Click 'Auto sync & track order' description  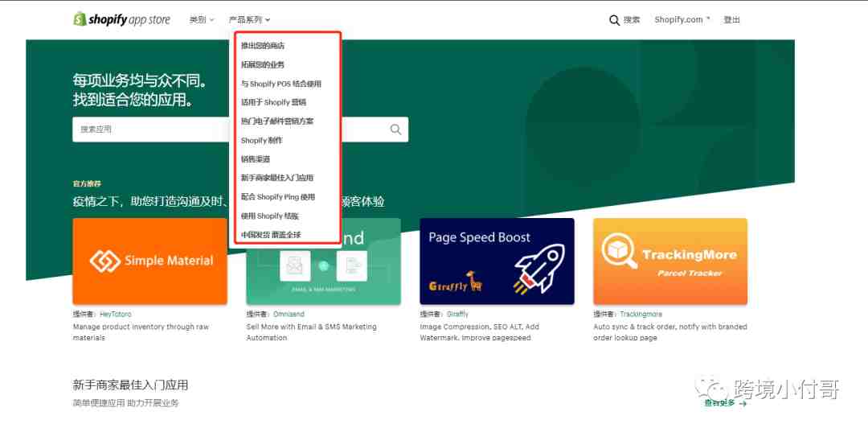[x=670, y=332]
